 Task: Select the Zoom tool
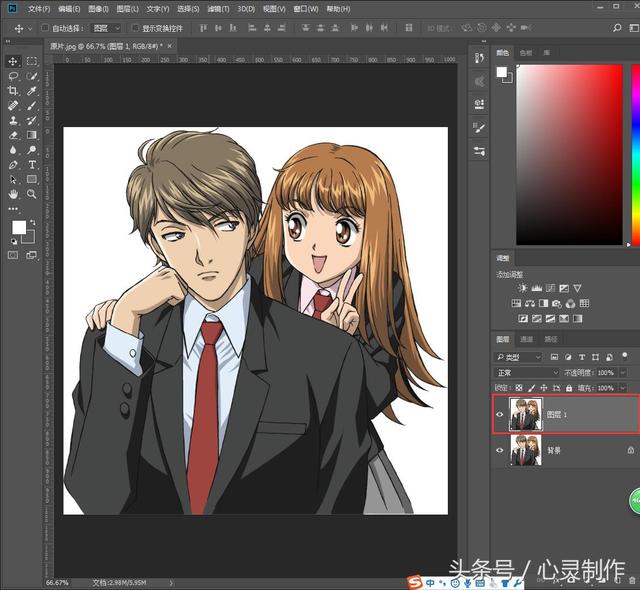pos(31,194)
